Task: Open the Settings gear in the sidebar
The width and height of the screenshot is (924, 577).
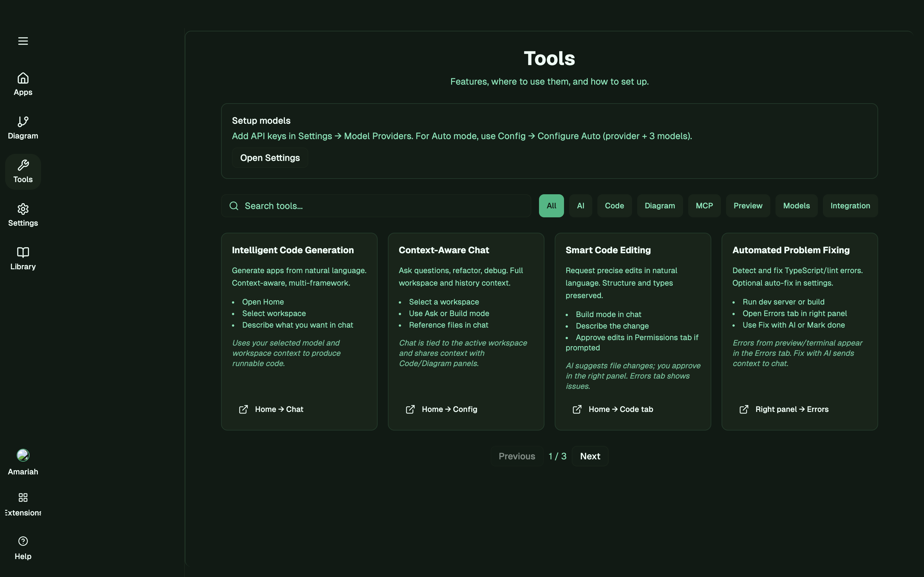Action: pos(22,209)
